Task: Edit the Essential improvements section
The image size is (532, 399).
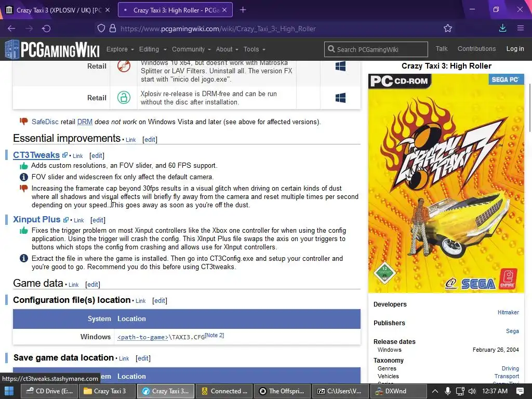Action: pos(150,139)
